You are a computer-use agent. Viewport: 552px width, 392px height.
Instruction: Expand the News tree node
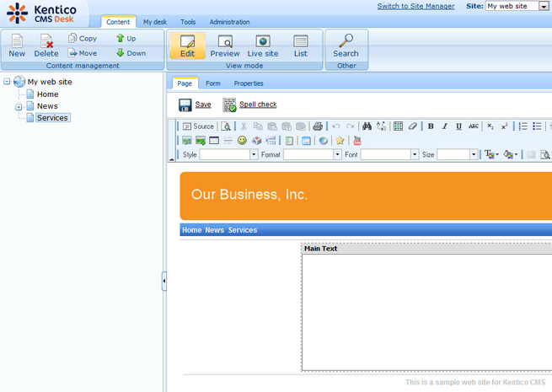(19, 107)
